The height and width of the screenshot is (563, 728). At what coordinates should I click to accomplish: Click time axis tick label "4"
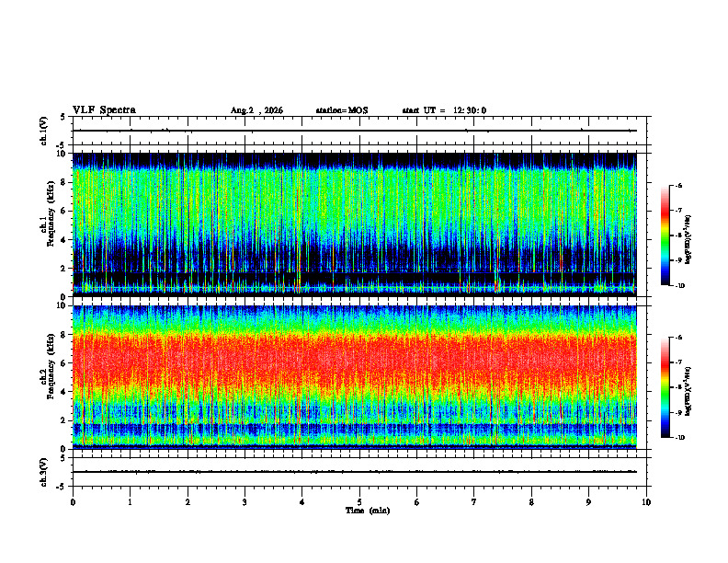302,502
